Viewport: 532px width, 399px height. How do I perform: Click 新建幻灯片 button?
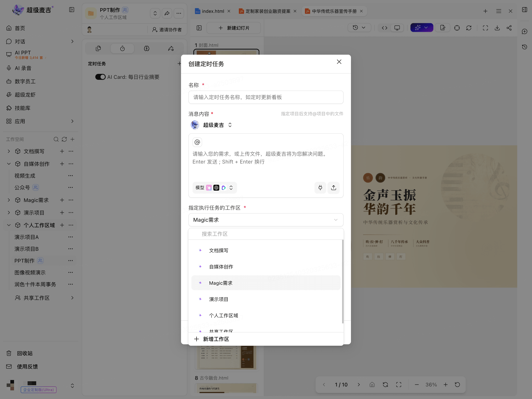(233, 28)
